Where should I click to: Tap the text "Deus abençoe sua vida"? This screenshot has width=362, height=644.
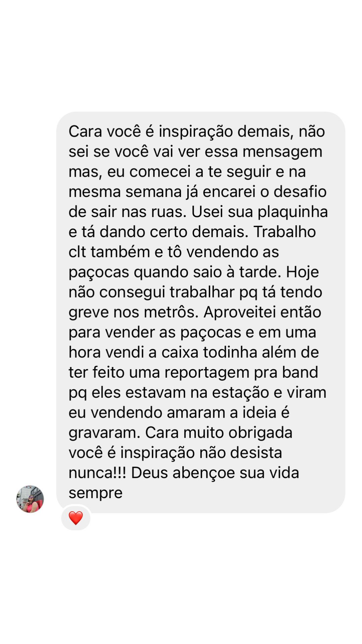coord(215,473)
